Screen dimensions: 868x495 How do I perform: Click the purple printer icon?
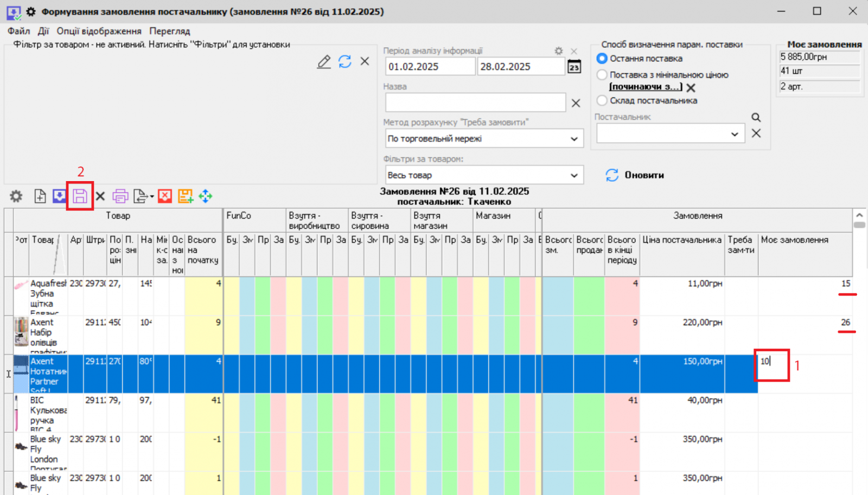[120, 196]
